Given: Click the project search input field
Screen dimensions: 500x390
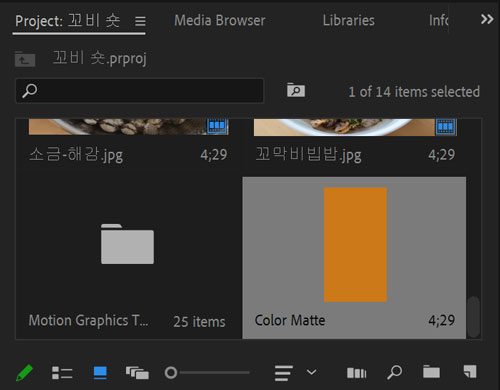Looking at the screenshot, I should (x=140, y=91).
